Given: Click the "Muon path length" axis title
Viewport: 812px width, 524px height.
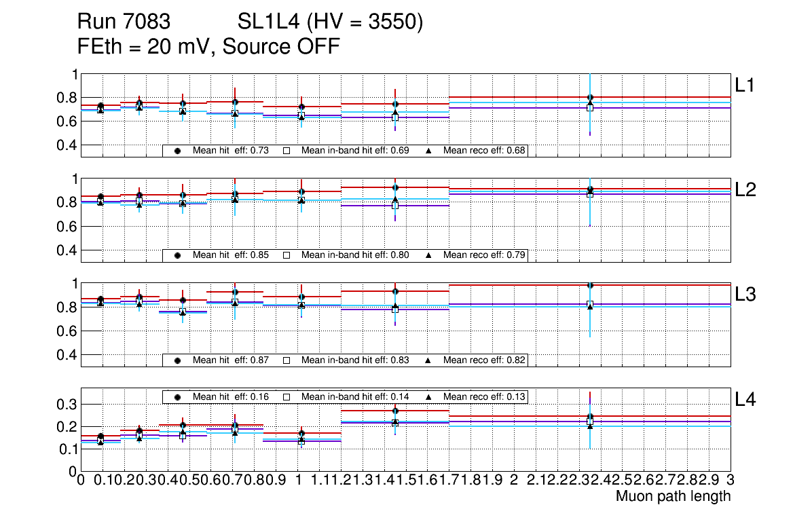Looking at the screenshot, I should 673,496.
